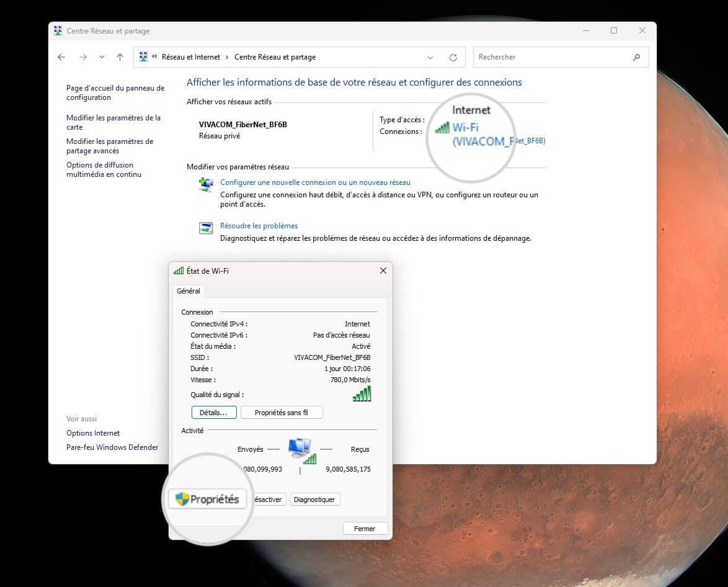728x587 pixels.
Task: Click the Centre Réseau et partage title icon
Action: click(58, 30)
